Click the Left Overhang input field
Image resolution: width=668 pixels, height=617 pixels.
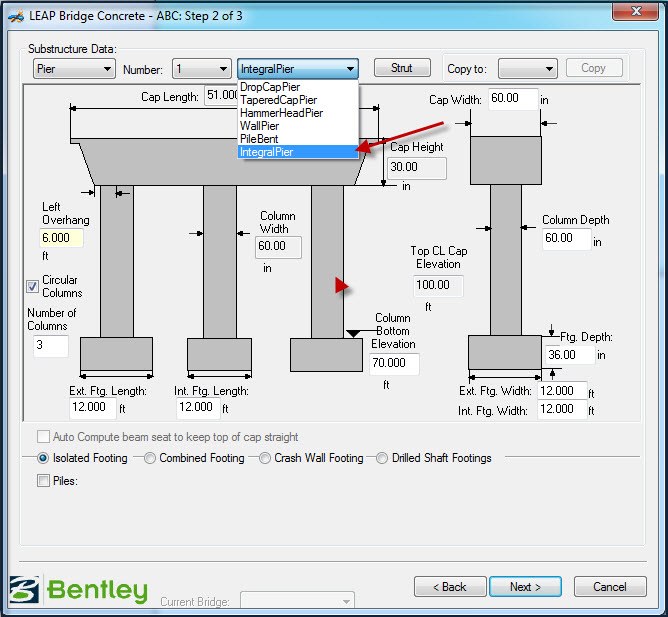[x=61, y=237]
